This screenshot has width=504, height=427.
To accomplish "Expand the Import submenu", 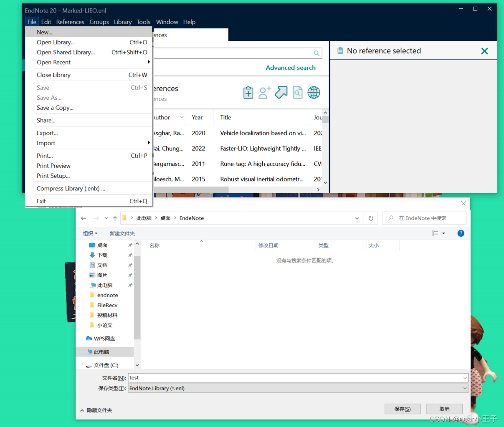I will pos(89,143).
